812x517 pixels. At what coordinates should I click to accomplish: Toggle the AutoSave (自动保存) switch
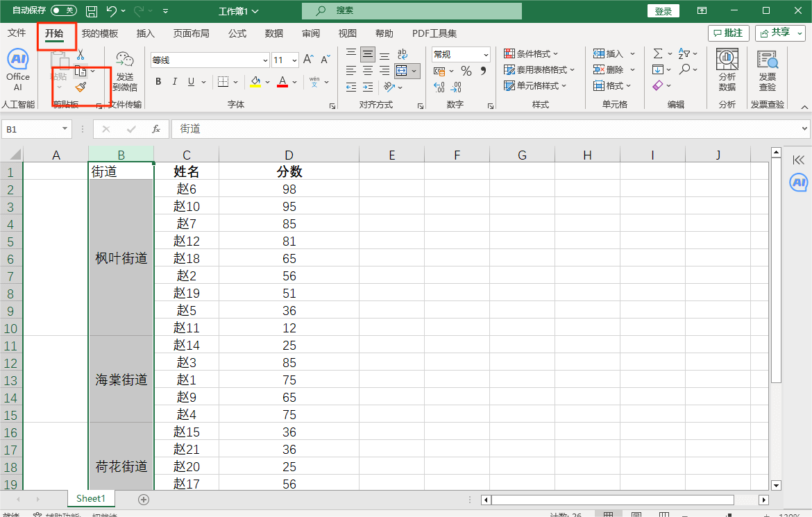point(64,10)
